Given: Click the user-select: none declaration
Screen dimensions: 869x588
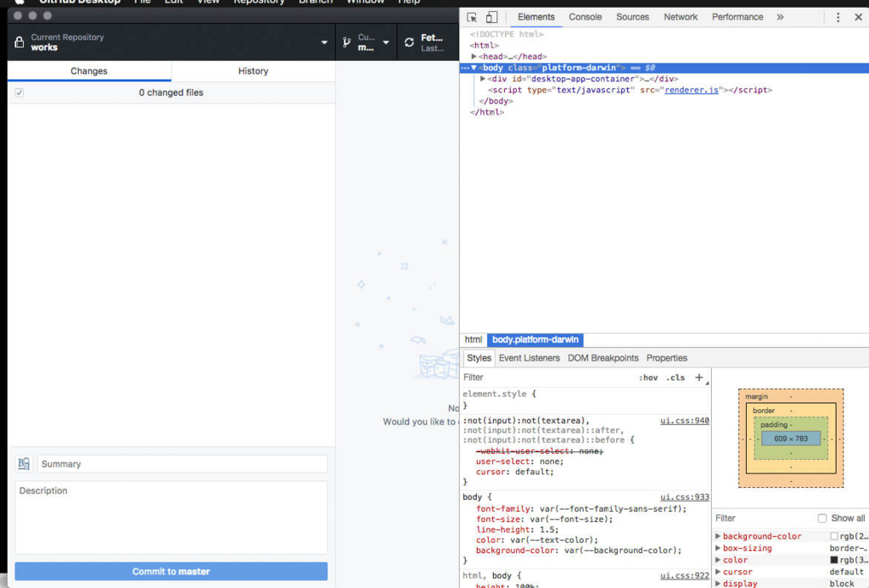Looking at the screenshot, I should coord(519,461).
